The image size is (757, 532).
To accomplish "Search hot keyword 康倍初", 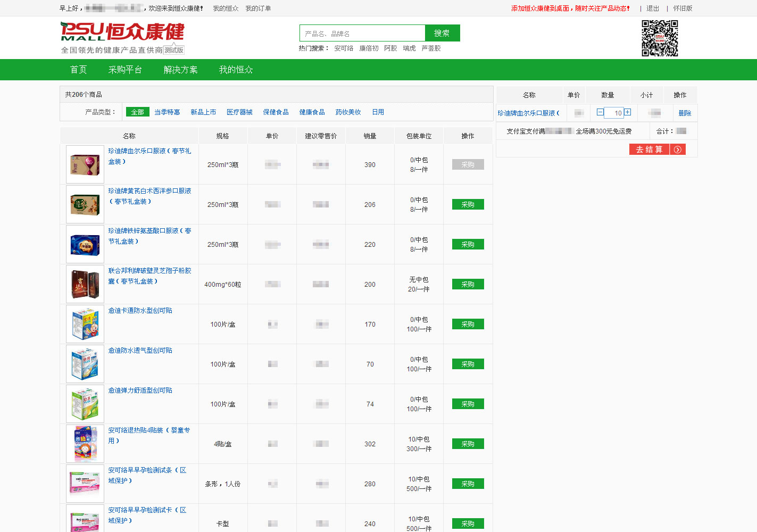I will click(x=369, y=48).
